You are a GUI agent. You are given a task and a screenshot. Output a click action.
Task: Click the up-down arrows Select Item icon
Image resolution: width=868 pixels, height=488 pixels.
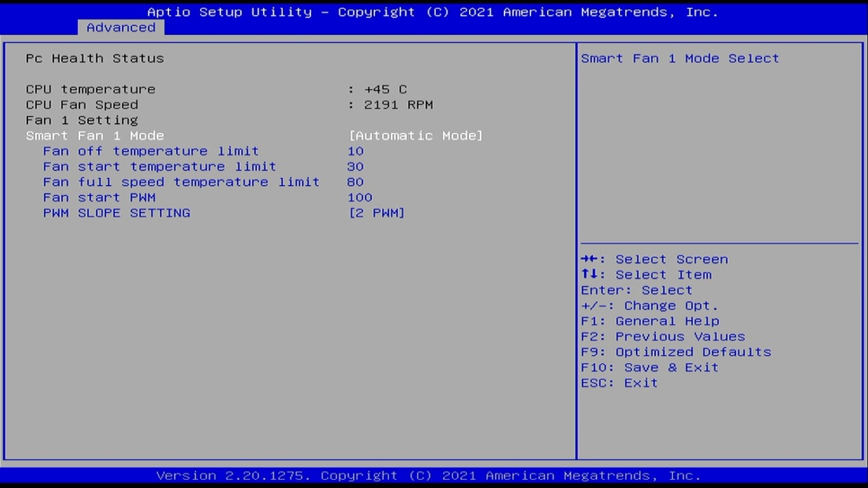point(588,275)
